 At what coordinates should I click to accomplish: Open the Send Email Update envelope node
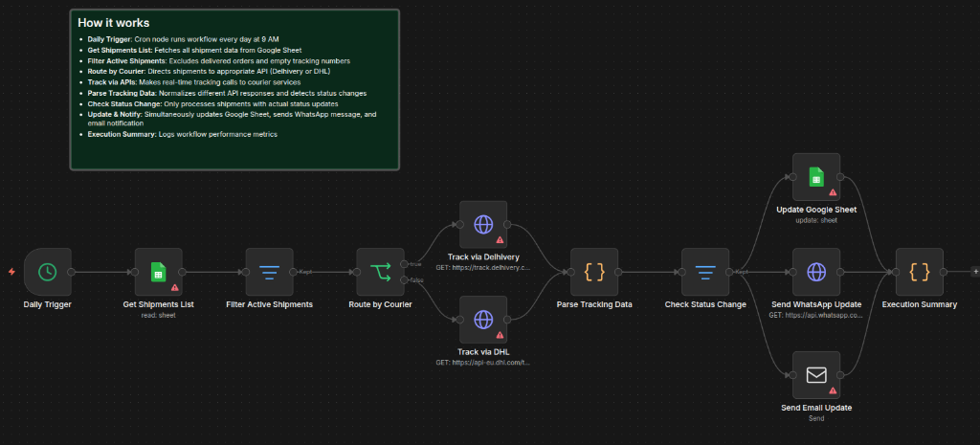coord(816,375)
